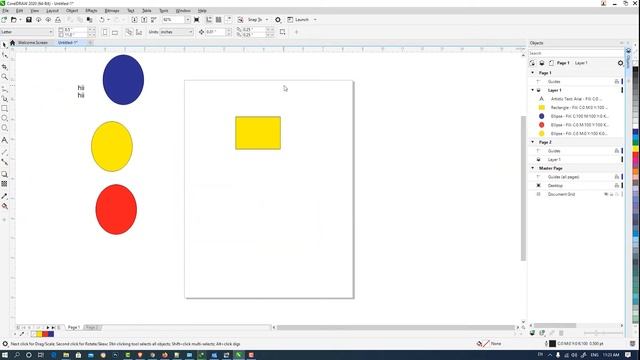This screenshot has height=360, width=640.
Task: Toggle lock on Page 1 Guides row
Action: click(617, 82)
